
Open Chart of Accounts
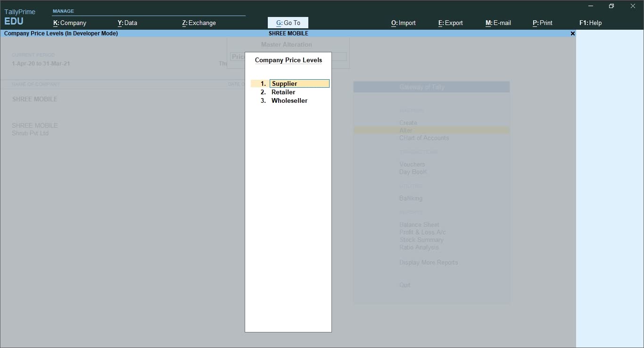click(424, 138)
